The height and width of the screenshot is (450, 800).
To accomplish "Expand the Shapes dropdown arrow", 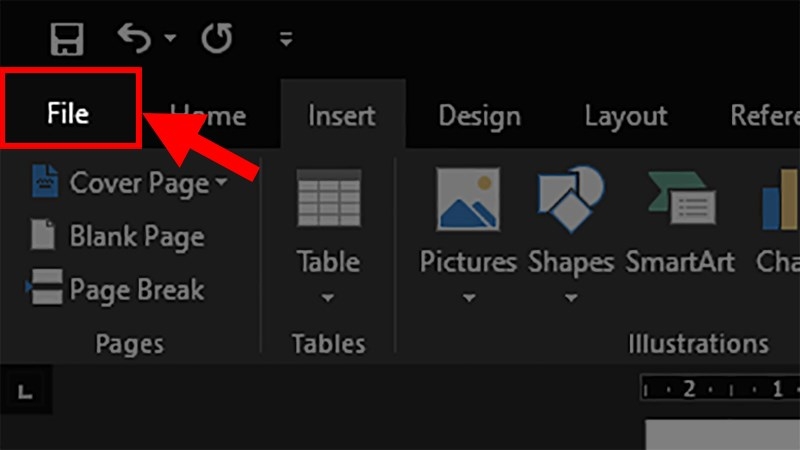I will 570,297.
